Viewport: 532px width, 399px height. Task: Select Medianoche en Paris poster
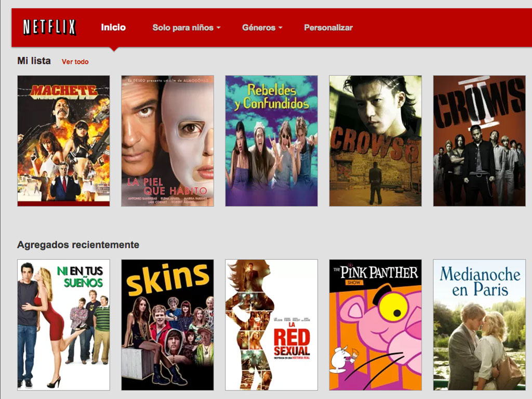(x=479, y=325)
